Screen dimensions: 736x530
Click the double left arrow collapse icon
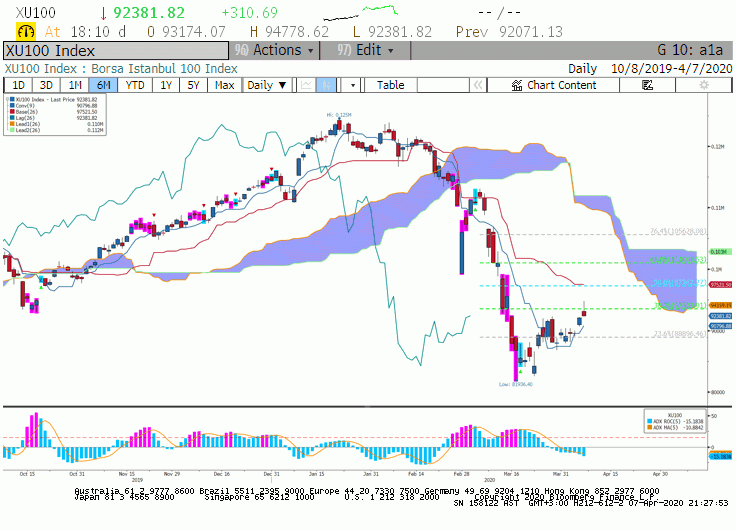[x=478, y=85]
